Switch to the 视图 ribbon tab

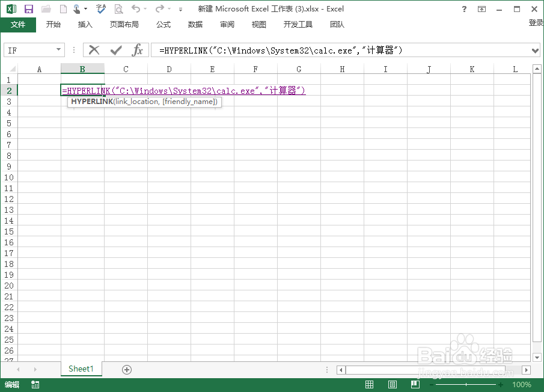tap(259, 24)
